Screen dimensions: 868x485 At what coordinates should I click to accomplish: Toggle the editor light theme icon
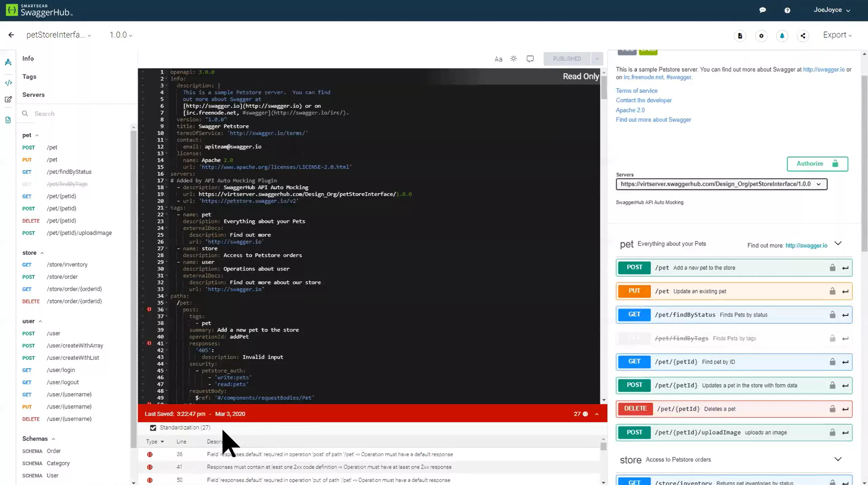[x=513, y=59]
